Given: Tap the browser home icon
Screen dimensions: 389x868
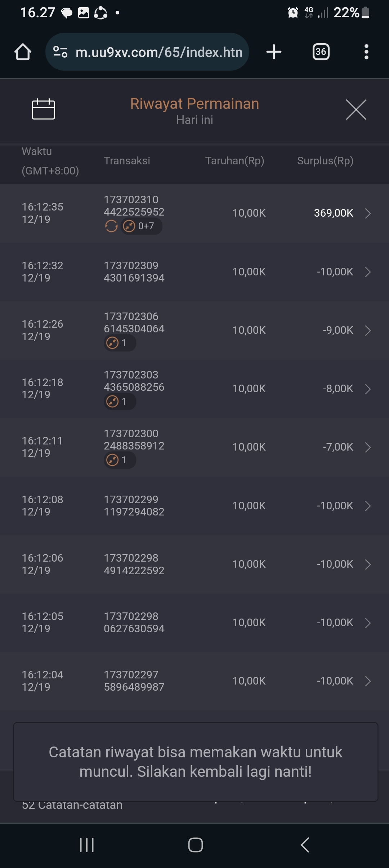Looking at the screenshot, I should [x=23, y=52].
